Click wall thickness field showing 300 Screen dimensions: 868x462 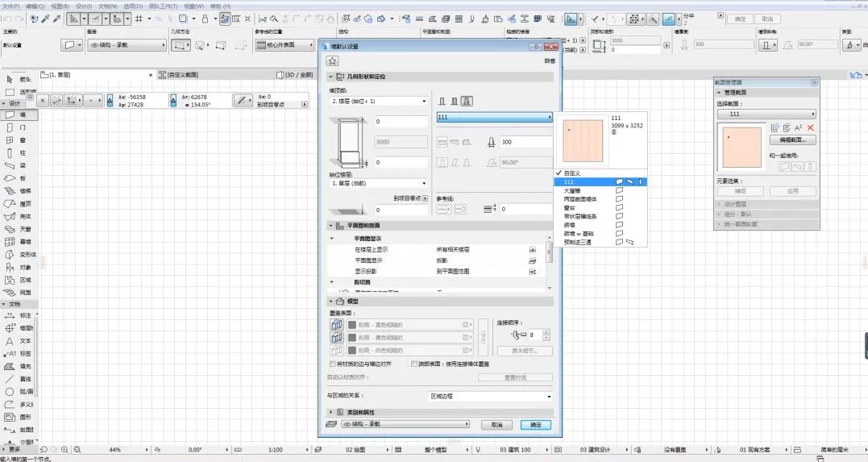pos(526,143)
